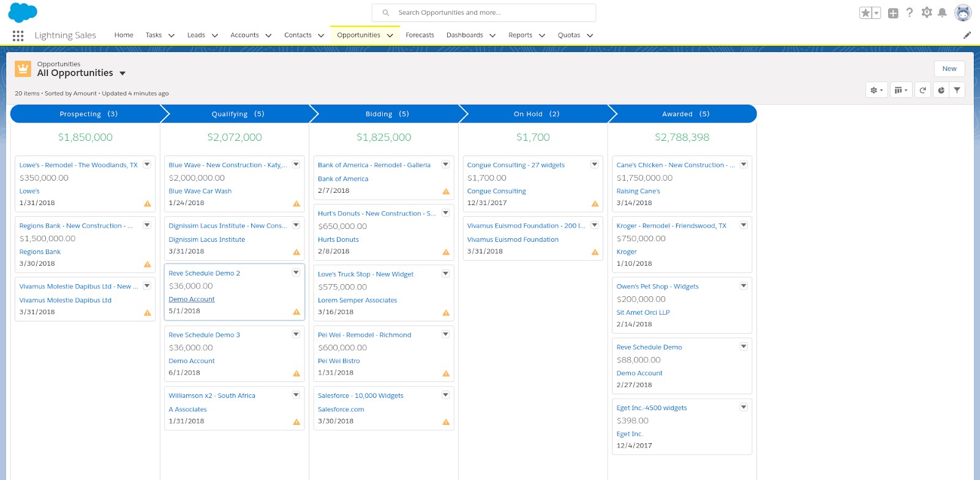Image resolution: width=980 pixels, height=480 pixels.
Task: Open the All Opportunities list view dropdown
Action: (x=123, y=73)
